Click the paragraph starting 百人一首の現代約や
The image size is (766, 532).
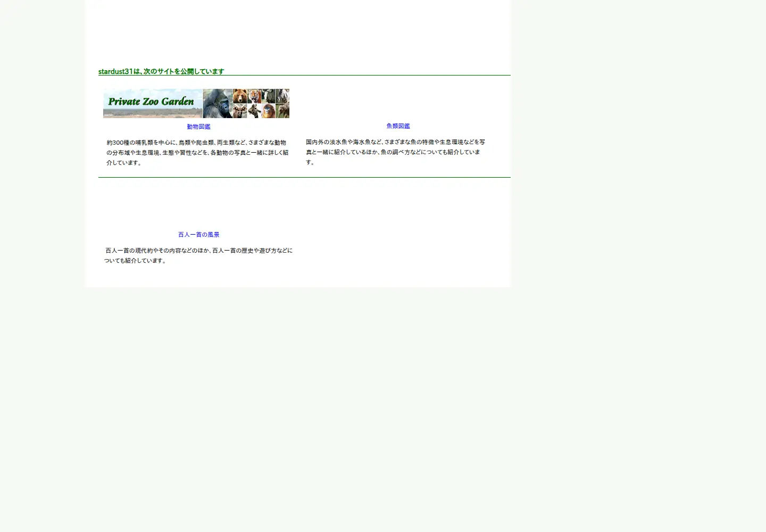pyautogui.click(x=198, y=255)
